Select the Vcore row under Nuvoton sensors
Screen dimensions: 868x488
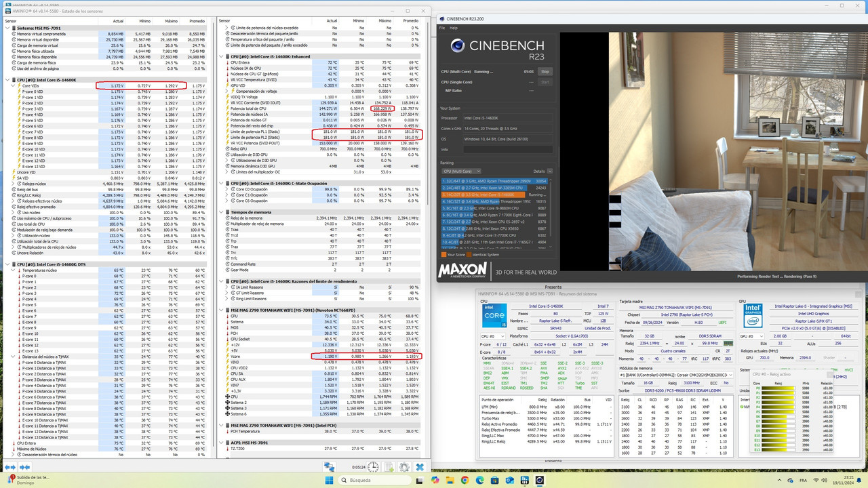click(x=321, y=355)
